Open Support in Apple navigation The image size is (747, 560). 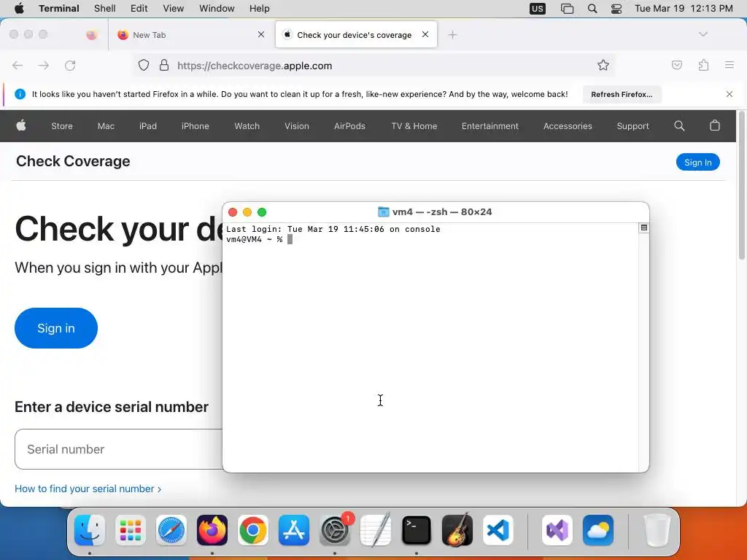click(632, 126)
